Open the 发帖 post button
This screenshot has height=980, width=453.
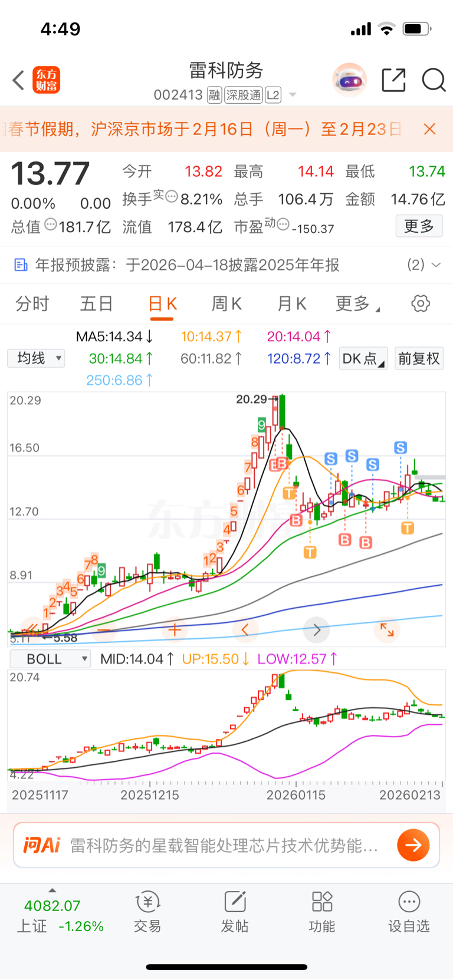[235, 912]
